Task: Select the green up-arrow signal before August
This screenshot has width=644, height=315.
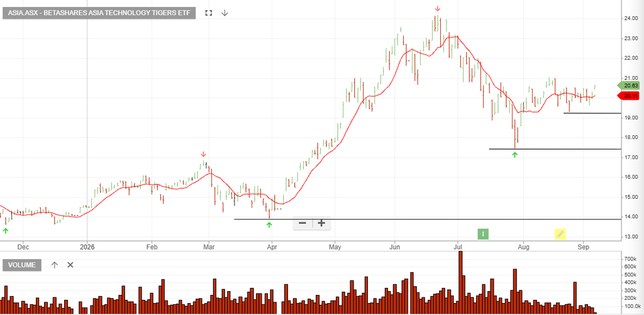Action: (x=514, y=155)
